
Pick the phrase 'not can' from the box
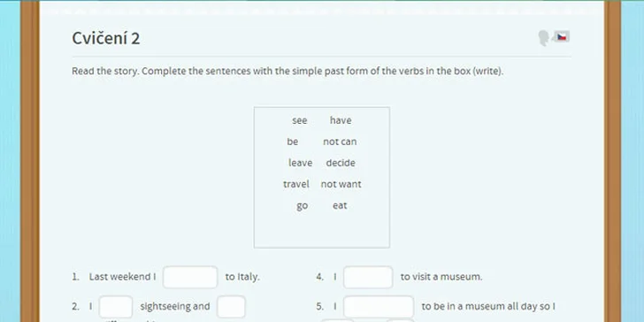tap(340, 142)
